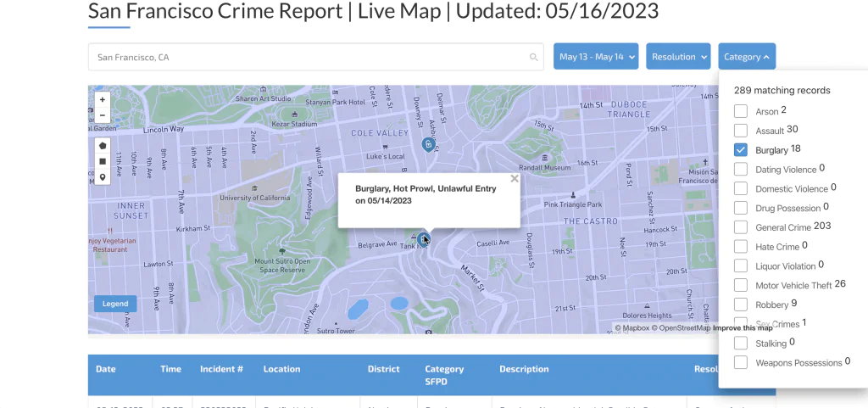This screenshot has width=868, height=408.
Task: Check the Domestic Violence category
Action: point(741,189)
